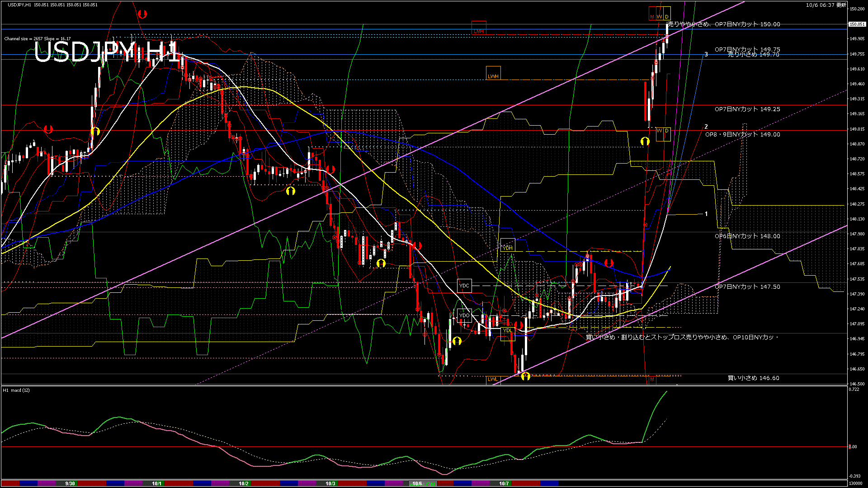868x488 pixels.
Task: Select the 10/7 date marker on timeline
Action: 504,483
